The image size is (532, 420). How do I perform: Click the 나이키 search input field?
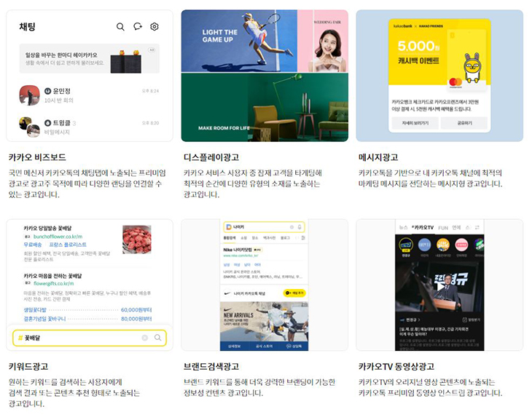click(x=264, y=227)
